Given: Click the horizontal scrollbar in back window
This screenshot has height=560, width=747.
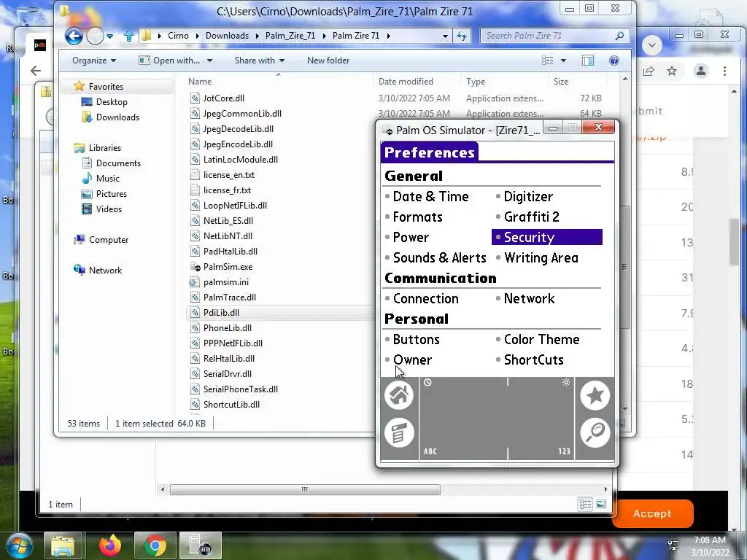Looking at the screenshot, I should click(x=305, y=489).
